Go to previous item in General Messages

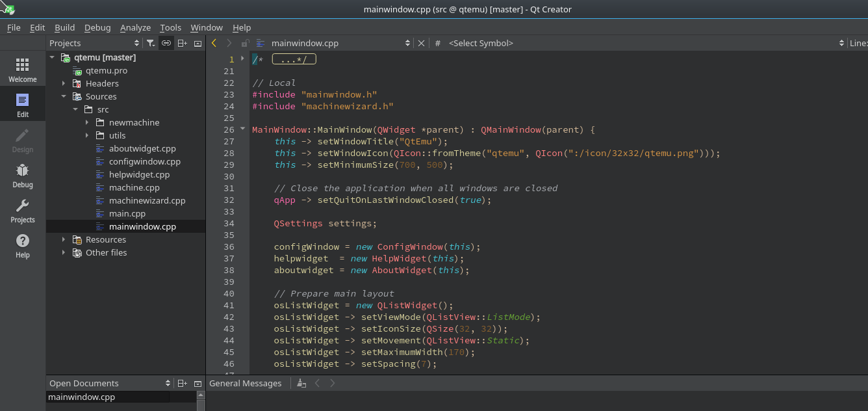tap(317, 383)
